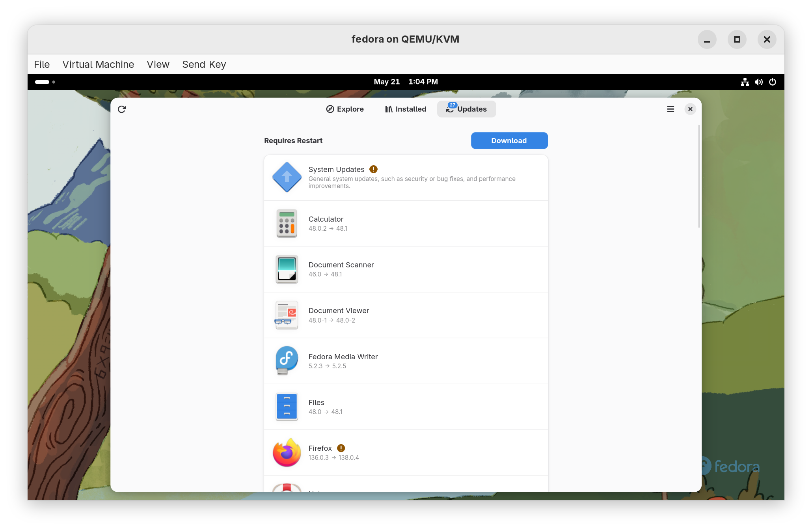The height and width of the screenshot is (530, 812).
Task: Switch to the Installed tab
Action: [406, 109]
